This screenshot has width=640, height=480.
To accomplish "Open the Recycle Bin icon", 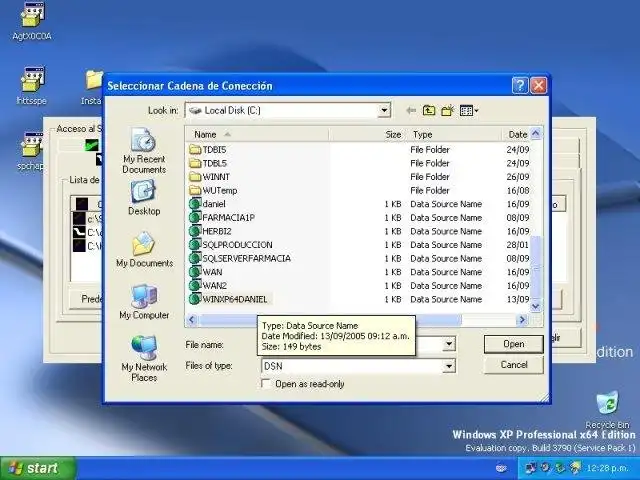I will 607,409.
